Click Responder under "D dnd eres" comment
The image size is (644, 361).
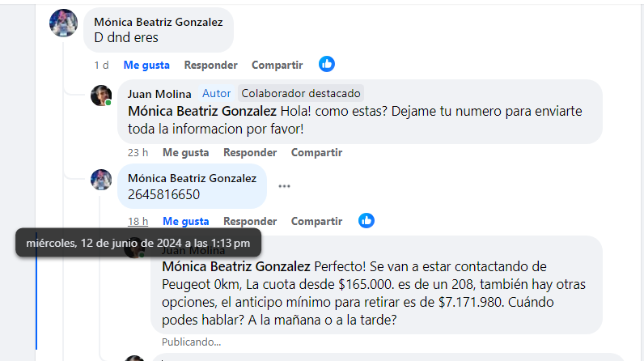click(x=210, y=65)
